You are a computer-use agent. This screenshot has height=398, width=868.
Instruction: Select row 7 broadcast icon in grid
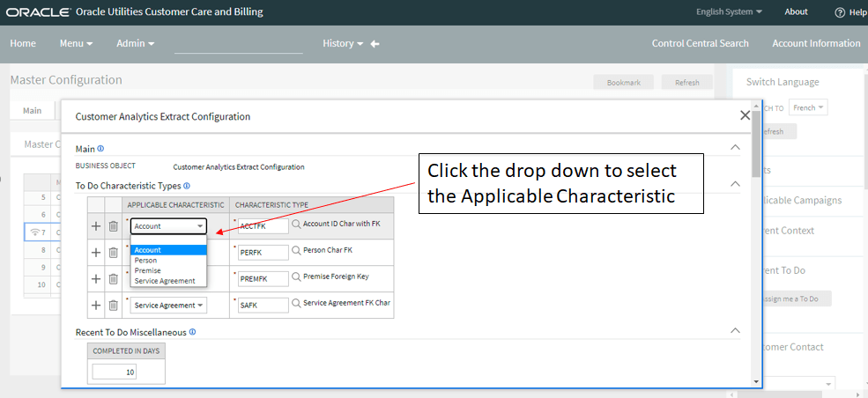pos(35,232)
